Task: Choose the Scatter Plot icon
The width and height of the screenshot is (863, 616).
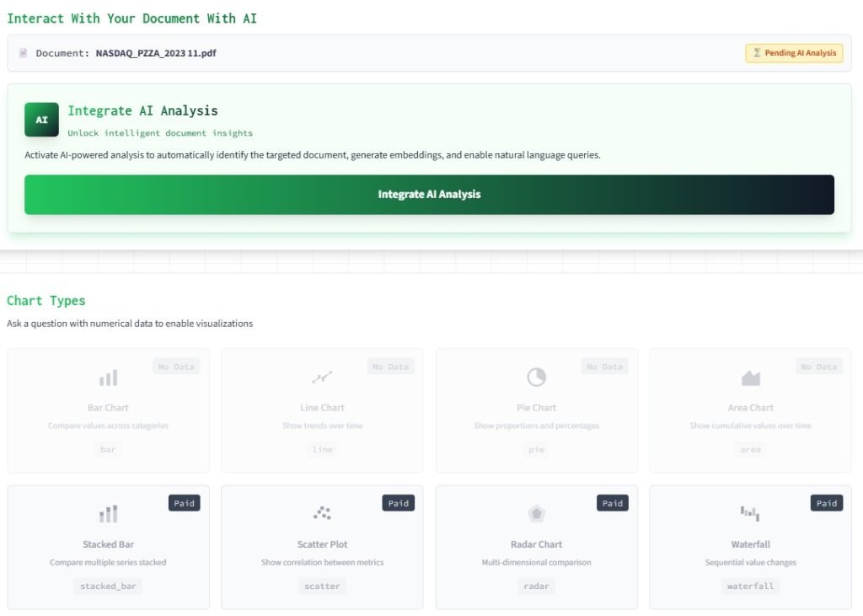Action: pos(322,513)
